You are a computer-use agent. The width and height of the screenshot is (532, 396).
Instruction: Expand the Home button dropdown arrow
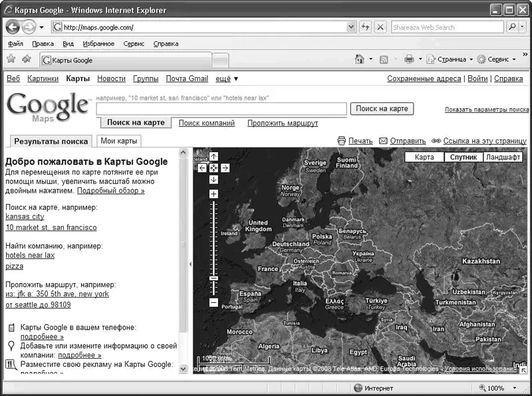370,59
